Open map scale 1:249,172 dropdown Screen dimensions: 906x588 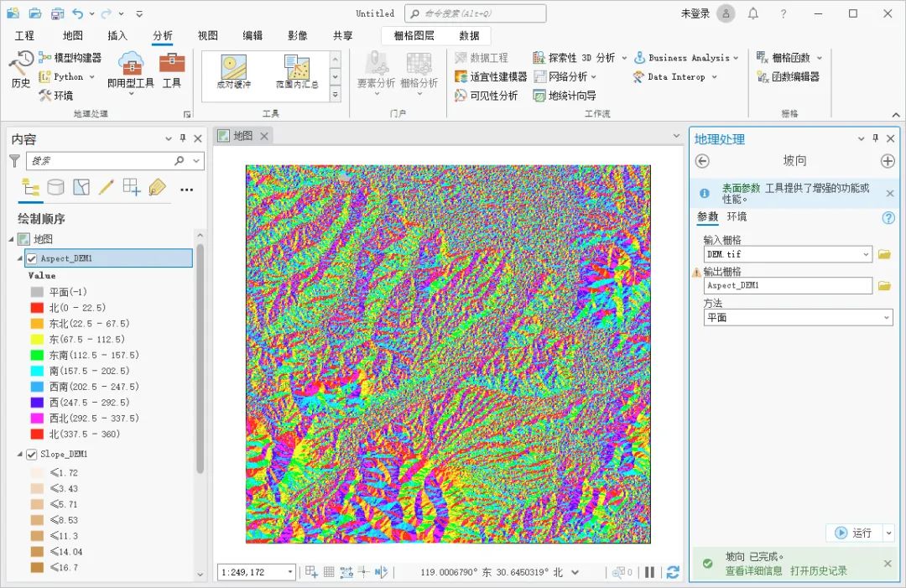290,572
